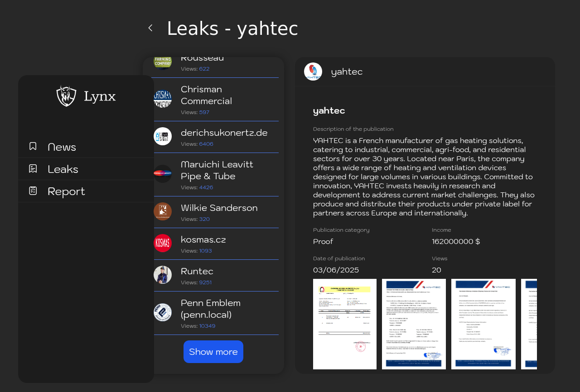
Task: Open the News menu item
Action: [x=86, y=147]
